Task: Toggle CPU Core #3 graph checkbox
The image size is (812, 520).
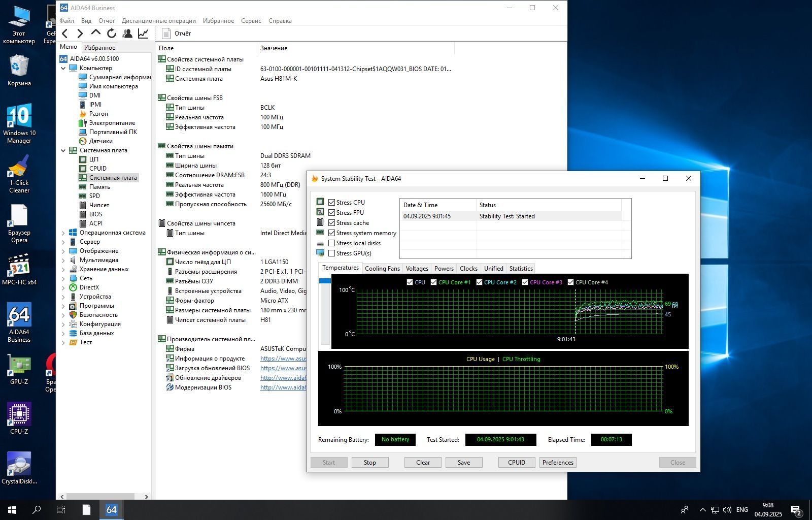Action: [525, 282]
